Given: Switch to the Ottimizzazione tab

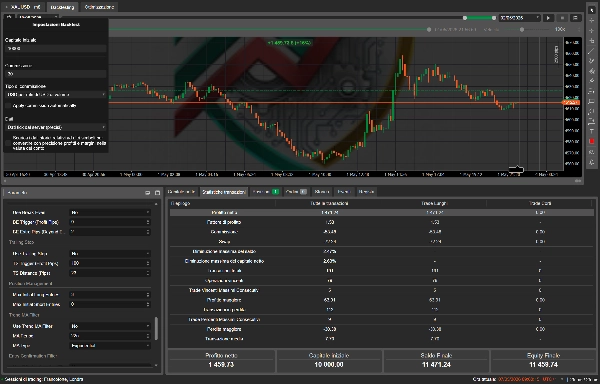Looking at the screenshot, I should pyautogui.click(x=99, y=7).
